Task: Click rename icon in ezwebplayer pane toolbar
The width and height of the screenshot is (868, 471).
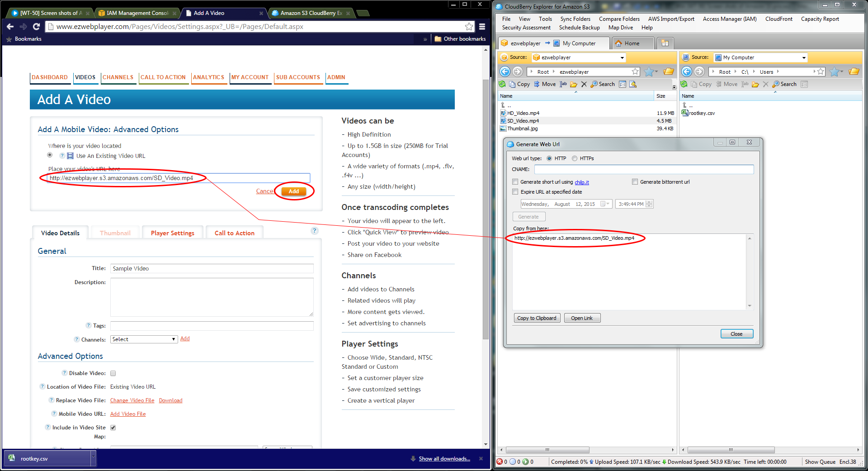Action: (x=563, y=84)
